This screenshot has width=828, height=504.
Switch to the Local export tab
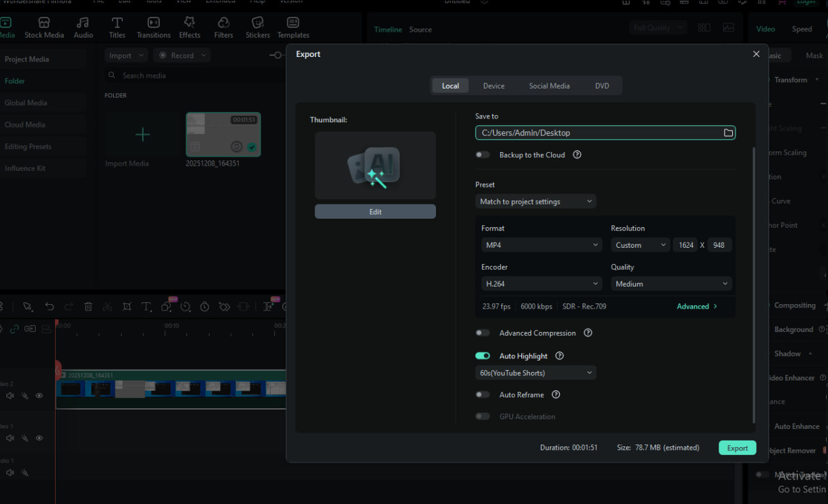coord(450,85)
